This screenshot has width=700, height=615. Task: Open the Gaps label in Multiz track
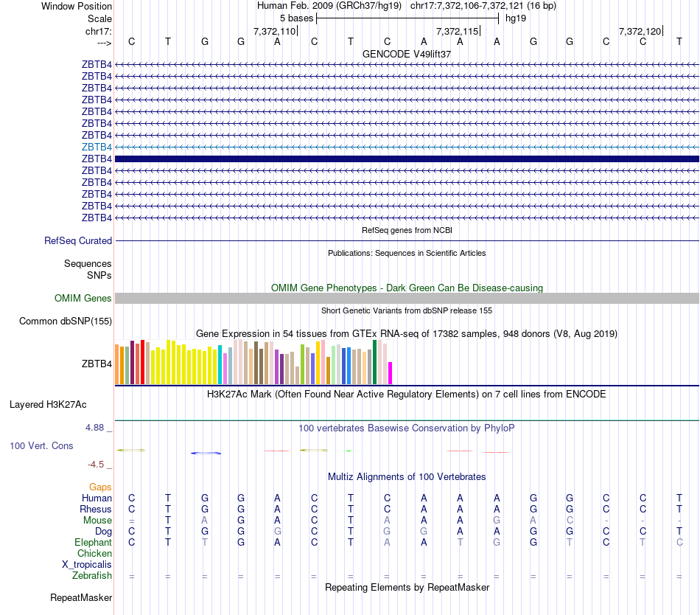(100, 487)
